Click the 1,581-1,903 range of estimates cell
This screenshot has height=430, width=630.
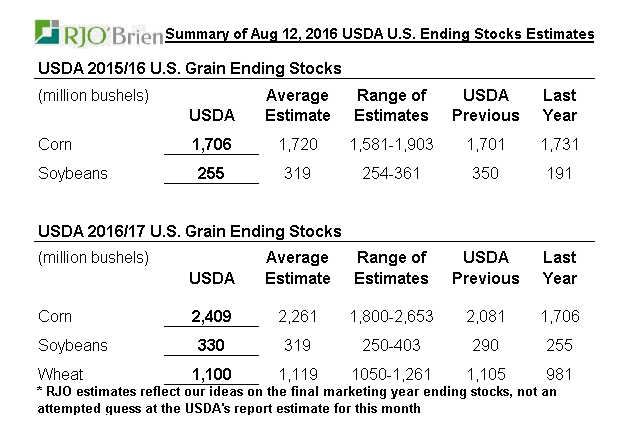(x=391, y=145)
